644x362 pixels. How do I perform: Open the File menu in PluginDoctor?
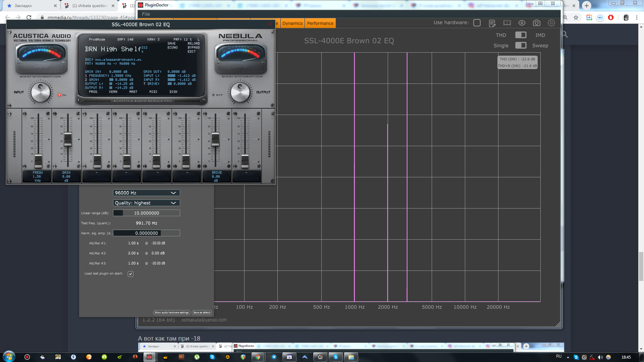click(146, 14)
